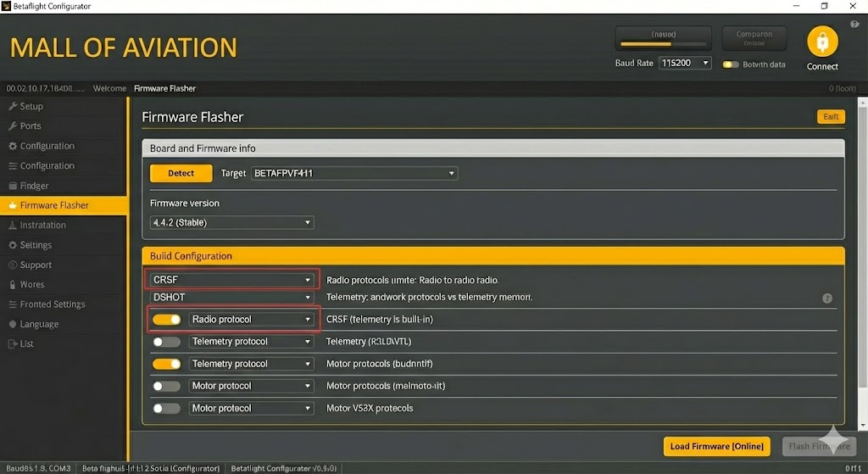Toggle the data switch below Companion

click(x=730, y=64)
